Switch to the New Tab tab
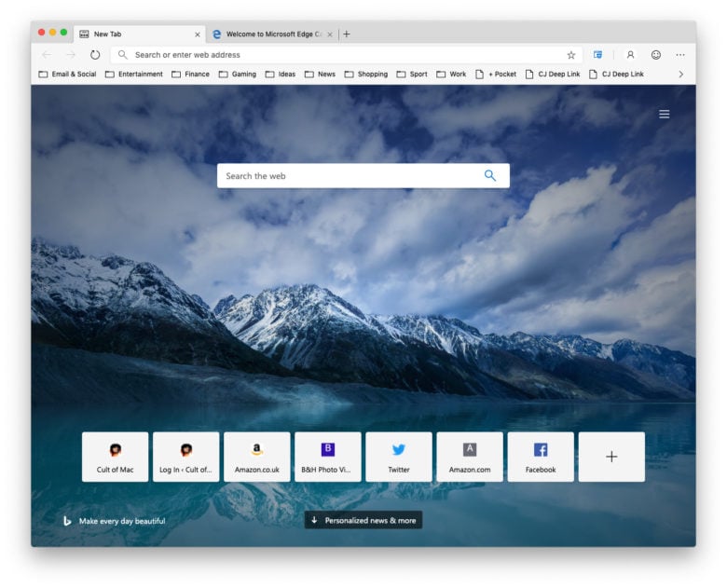The width and height of the screenshot is (727, 588). tap(139, 34)
